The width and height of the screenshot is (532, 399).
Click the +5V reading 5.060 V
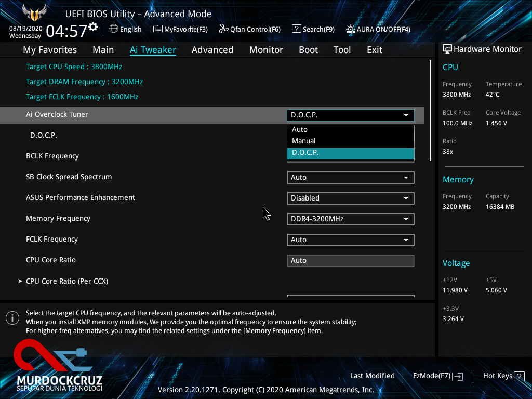(x=496, y=290)
